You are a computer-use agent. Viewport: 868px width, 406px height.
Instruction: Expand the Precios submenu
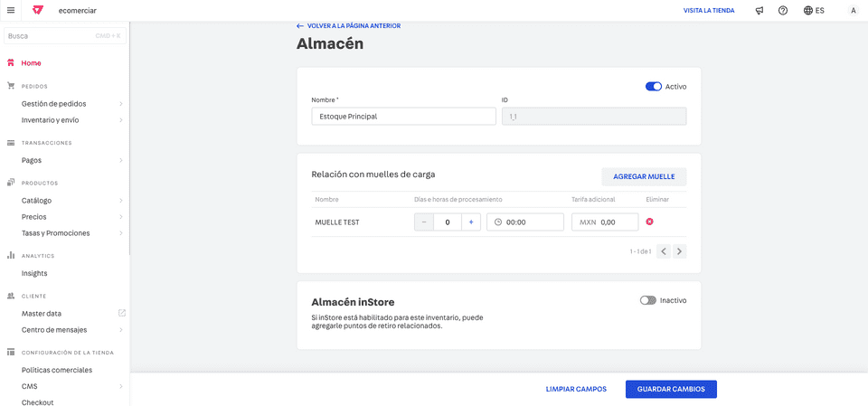pyautogui.click(x=120, y=217)
